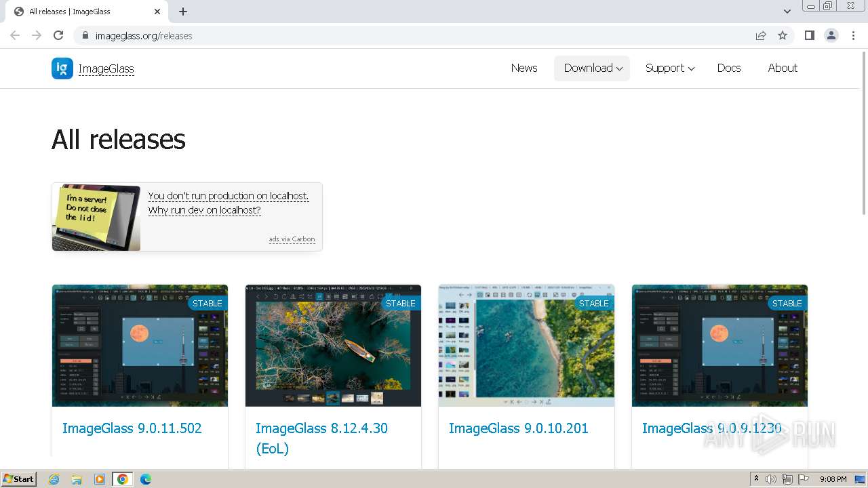Click the ImageGlass logo icon

[62, 68]
